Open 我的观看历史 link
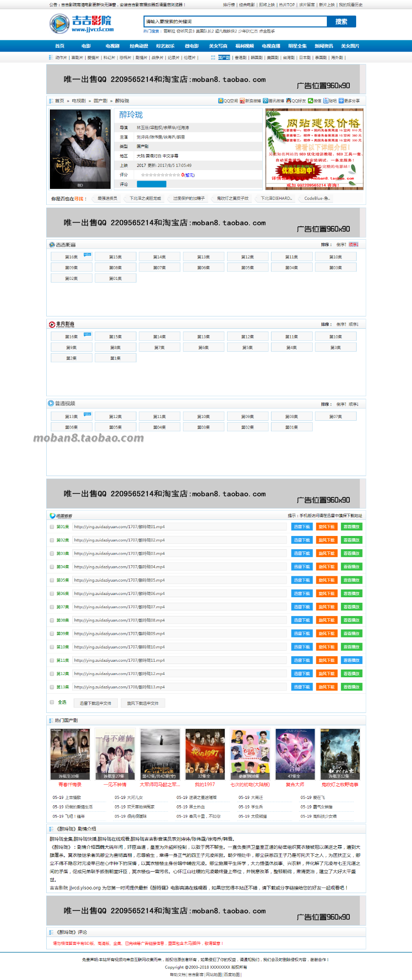The width and height of the screenshot is (412, 980). coord(351,5)
